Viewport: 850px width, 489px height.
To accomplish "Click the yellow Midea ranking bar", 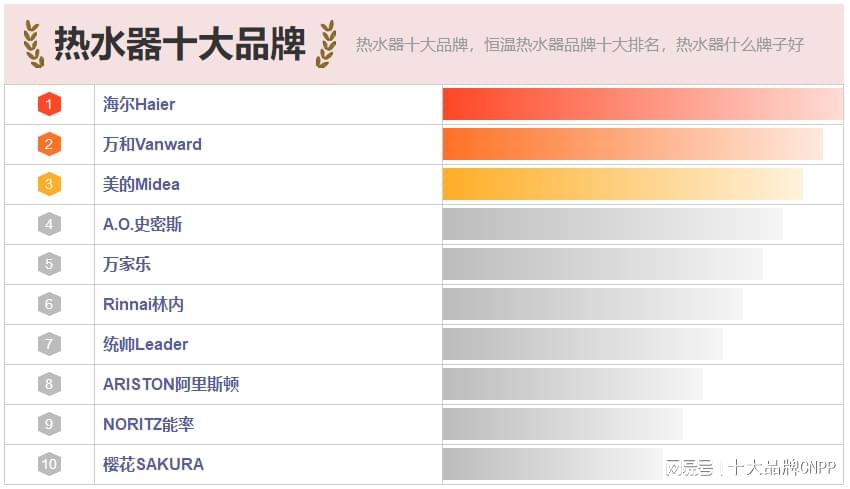I will click(622, 184).
